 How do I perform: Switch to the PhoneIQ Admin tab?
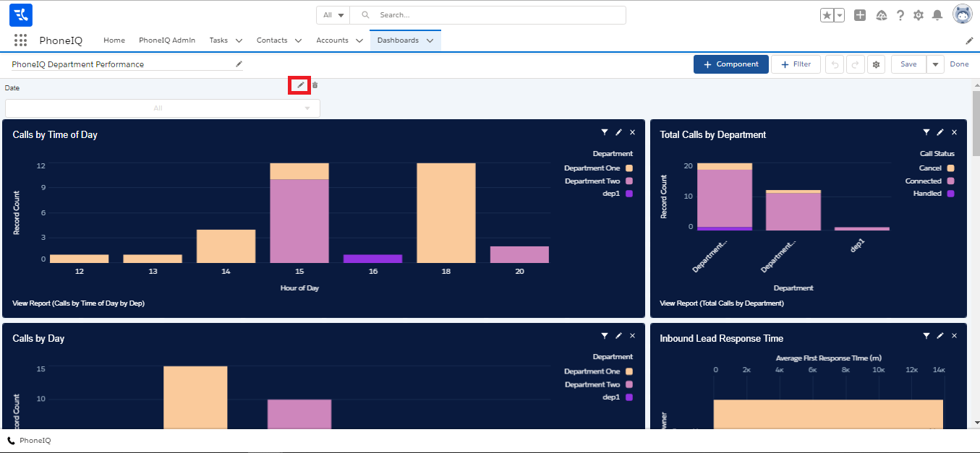pyautogui.click(x=167, y=40)
